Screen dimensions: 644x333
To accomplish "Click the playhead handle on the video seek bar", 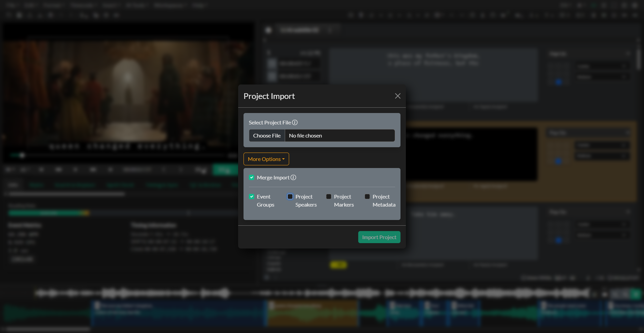I will tap(22, 155).
